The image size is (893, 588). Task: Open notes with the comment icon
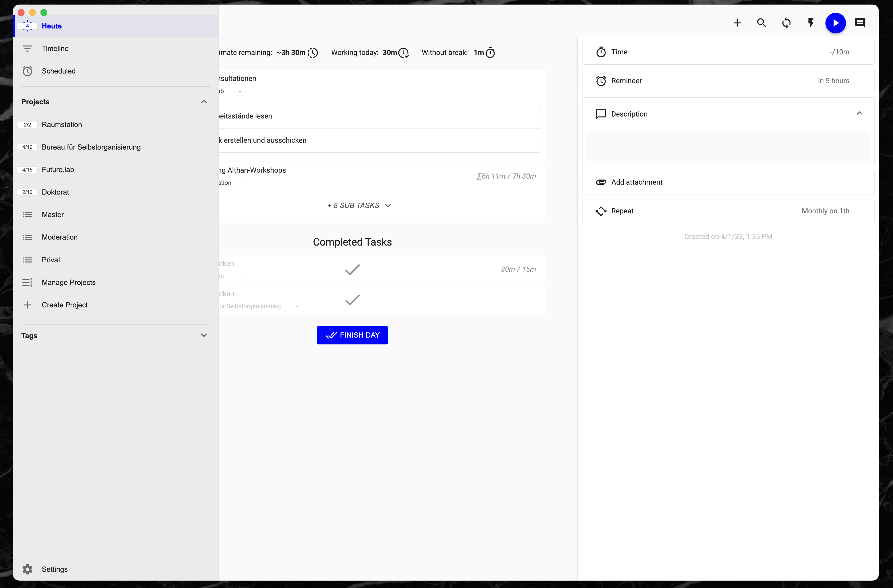pos(860,23)
